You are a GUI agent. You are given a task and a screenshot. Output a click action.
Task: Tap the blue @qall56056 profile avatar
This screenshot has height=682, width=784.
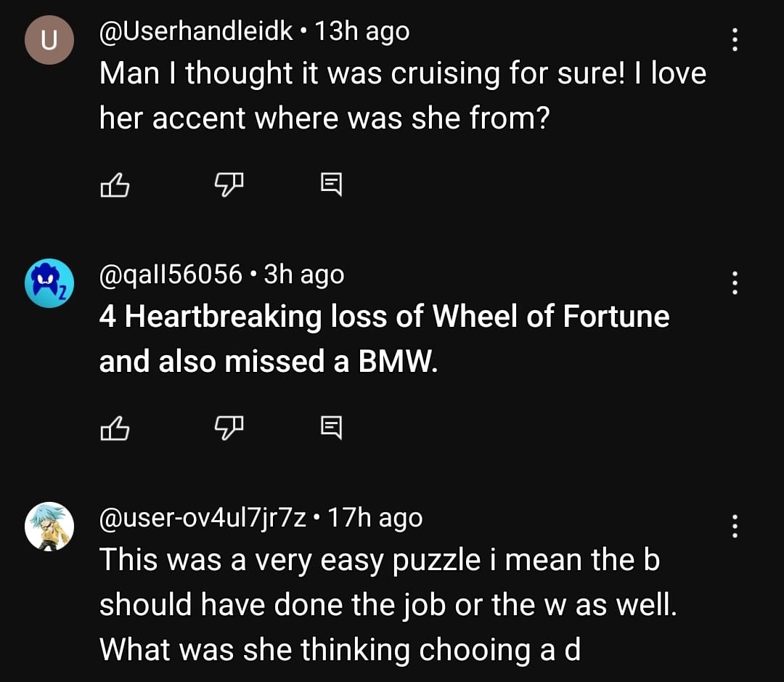coord(49,283)
